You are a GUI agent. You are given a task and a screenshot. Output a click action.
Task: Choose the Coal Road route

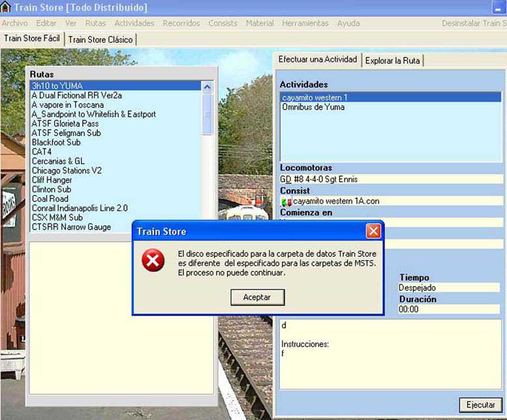[x=50, y=199]
